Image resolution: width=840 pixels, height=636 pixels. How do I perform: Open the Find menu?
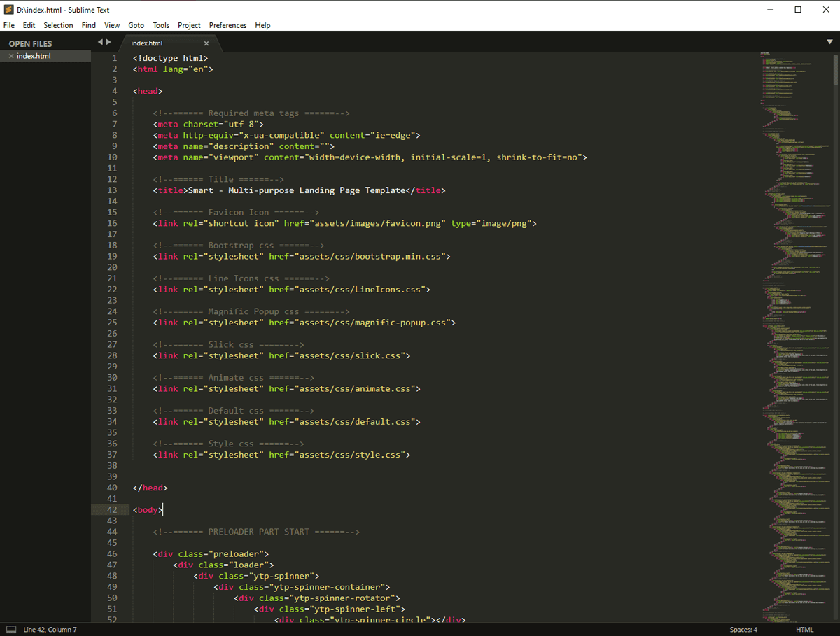88,25
